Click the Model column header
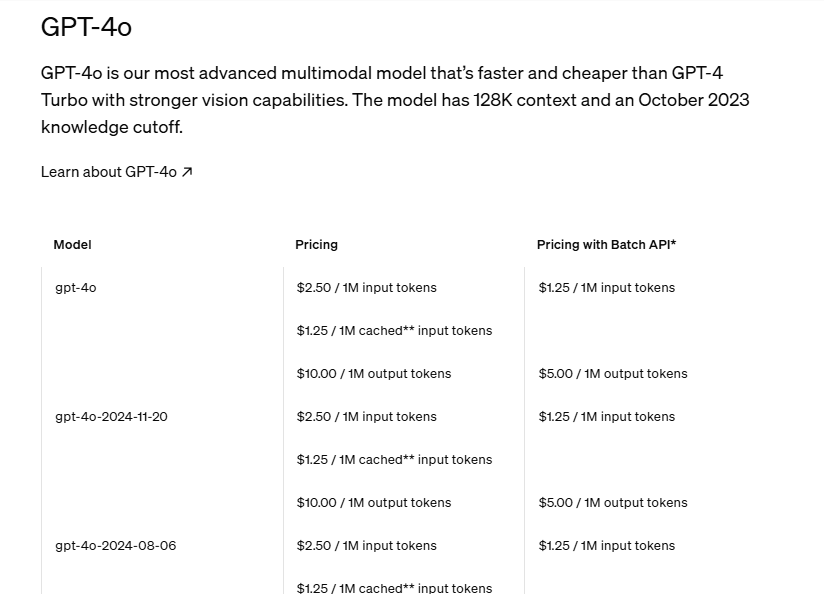Viewport: 824px width, 594px height. click(72, 244)
